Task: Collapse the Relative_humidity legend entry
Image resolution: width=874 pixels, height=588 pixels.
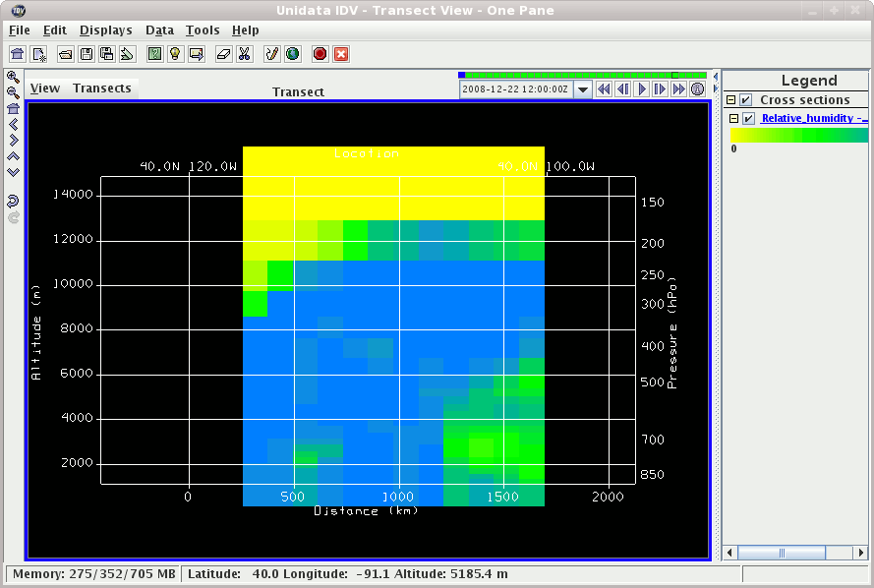Action: (x=733, y=118)
